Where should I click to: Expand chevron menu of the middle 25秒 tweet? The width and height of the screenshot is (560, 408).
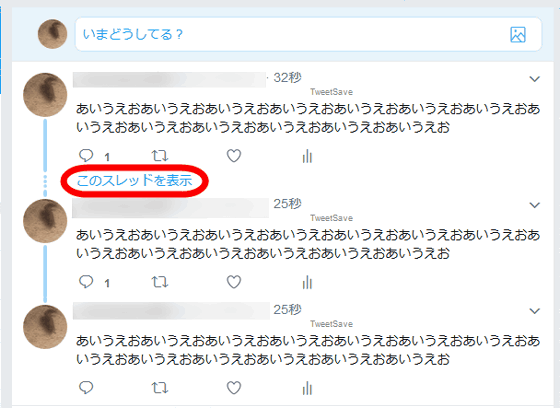tap(534, 205)
